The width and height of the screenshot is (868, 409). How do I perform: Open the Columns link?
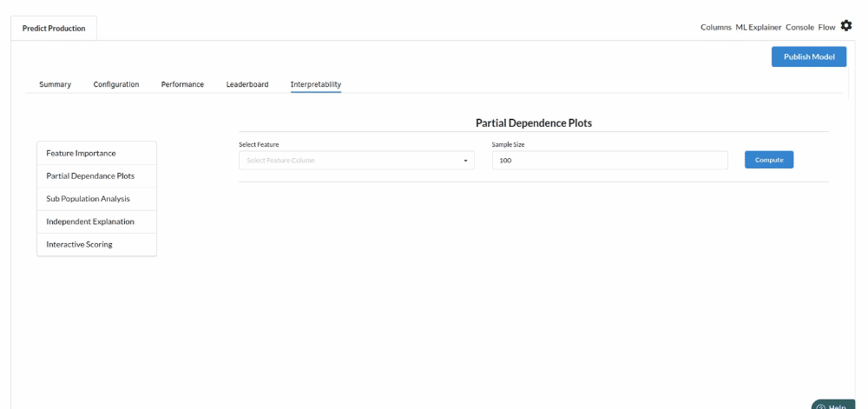[x=715, y=28]
